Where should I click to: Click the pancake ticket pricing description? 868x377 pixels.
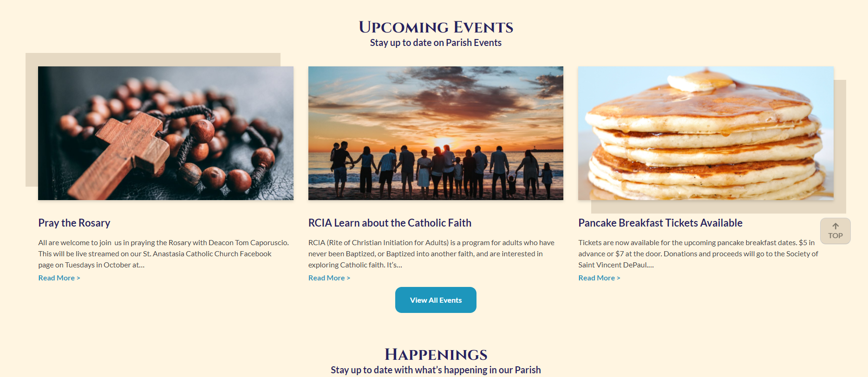pos(698,253)
